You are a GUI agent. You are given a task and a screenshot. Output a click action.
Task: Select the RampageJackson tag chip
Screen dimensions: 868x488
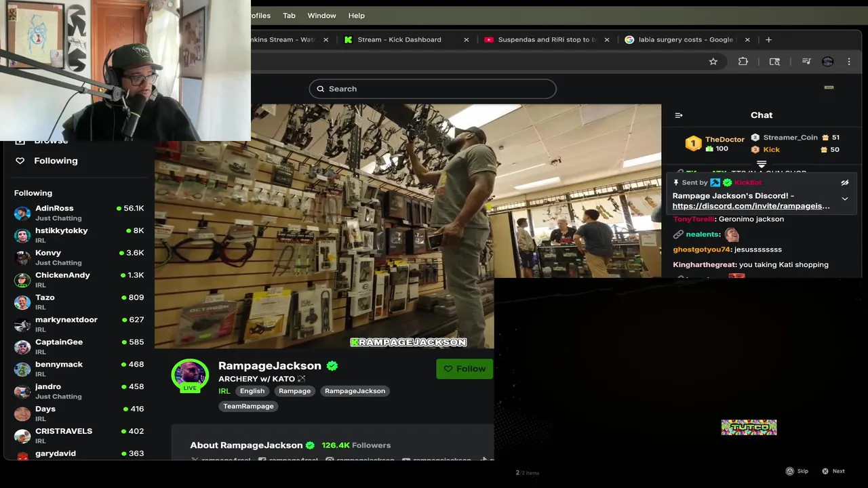(355, 391)
